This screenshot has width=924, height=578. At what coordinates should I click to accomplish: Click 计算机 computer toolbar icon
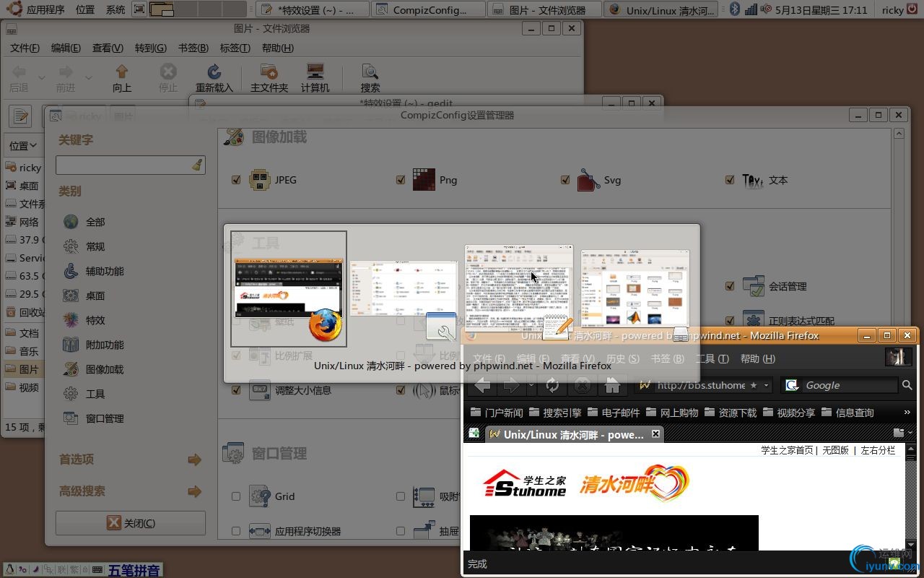coord(315,78)
